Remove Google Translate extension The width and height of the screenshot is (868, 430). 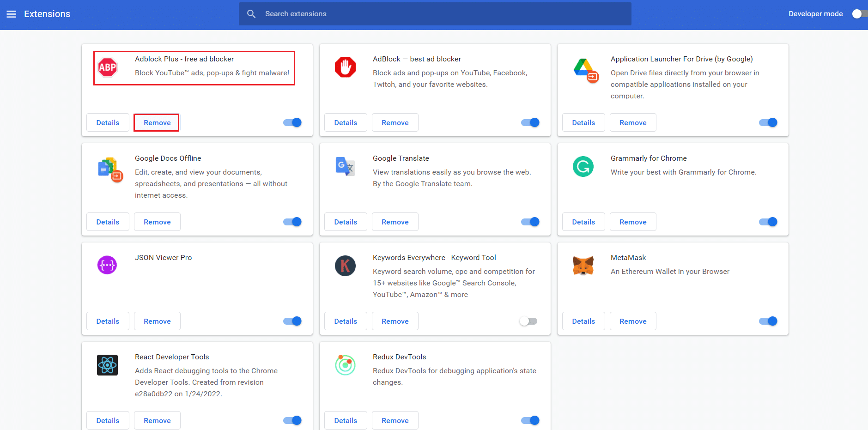click(x=395, y=222)
